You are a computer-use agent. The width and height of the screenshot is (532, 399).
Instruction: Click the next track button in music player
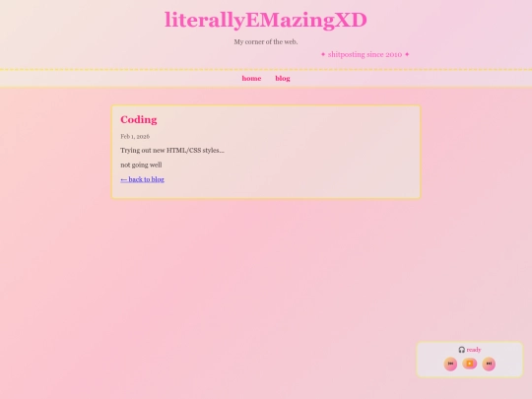(489, 364)
